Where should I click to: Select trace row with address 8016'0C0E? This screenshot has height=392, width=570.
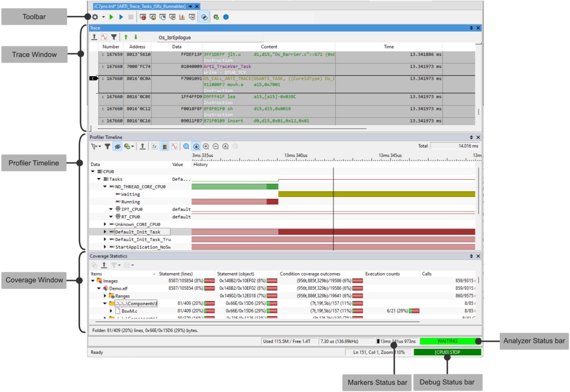[287, 100]
